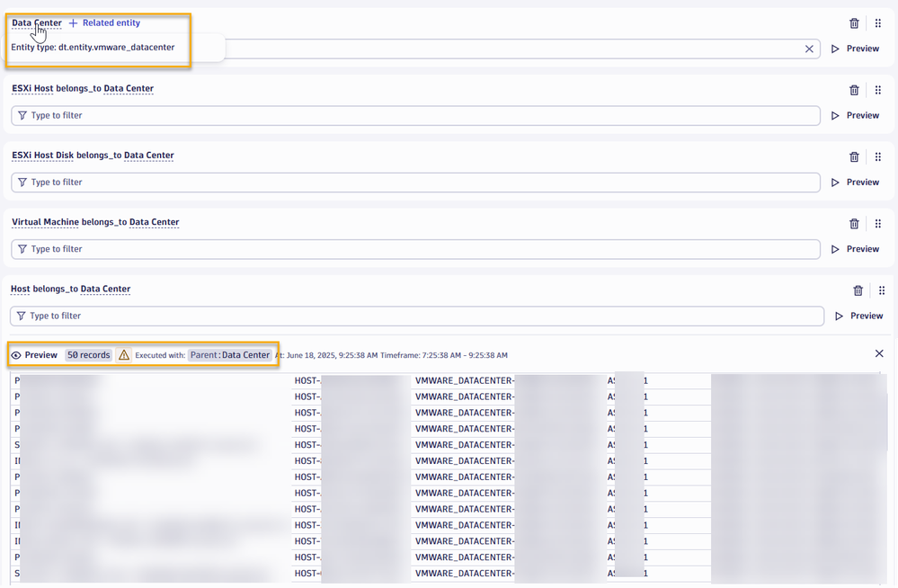
Task: Preview the ESXi Host belongs_to rule
Action: point(855,115)
